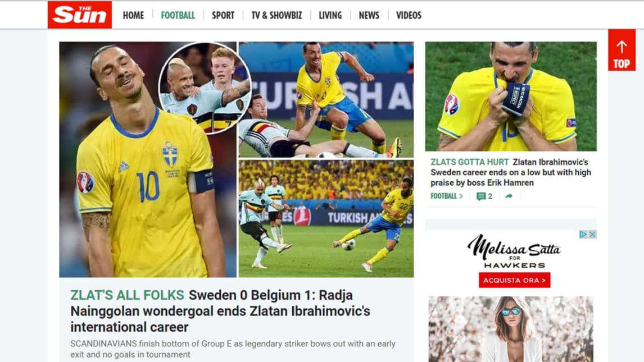Screen dimensions: 644x362
Task: Open the NEWS section
Action: point(369,16)
